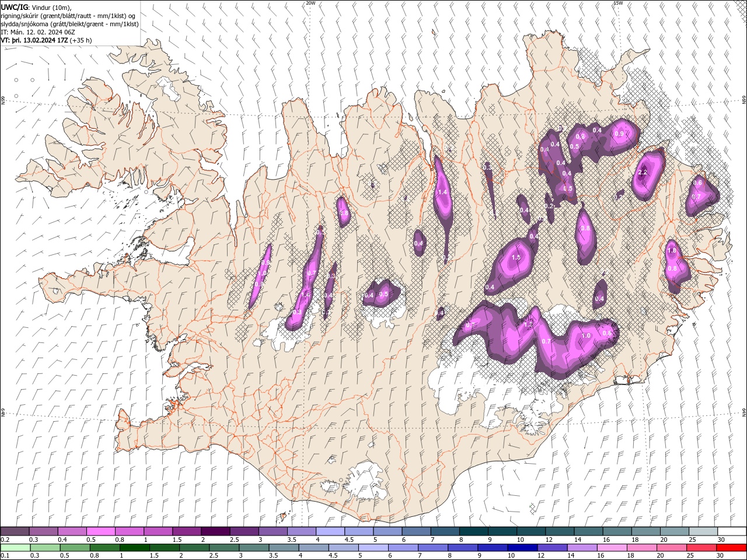The height and width of the screenshot is (560, 747).
Task: Click the '4.5' label on the snow scale
Action: [349, 540]
